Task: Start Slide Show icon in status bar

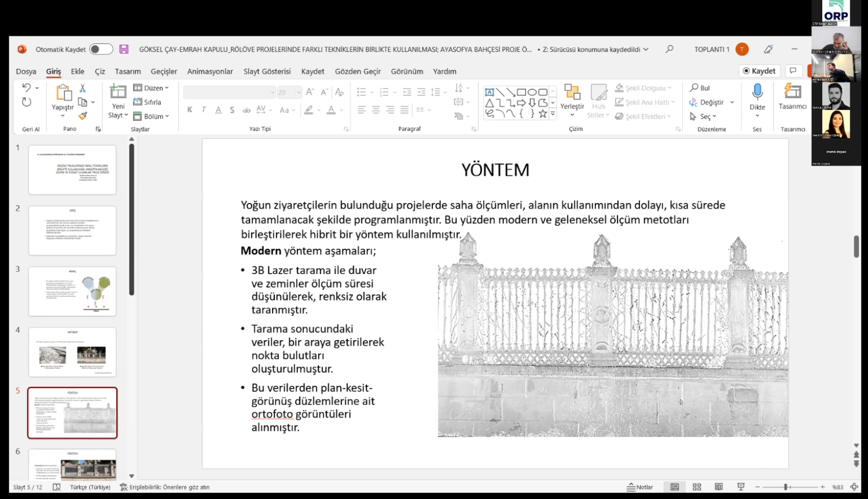Action: click(741, 487)
